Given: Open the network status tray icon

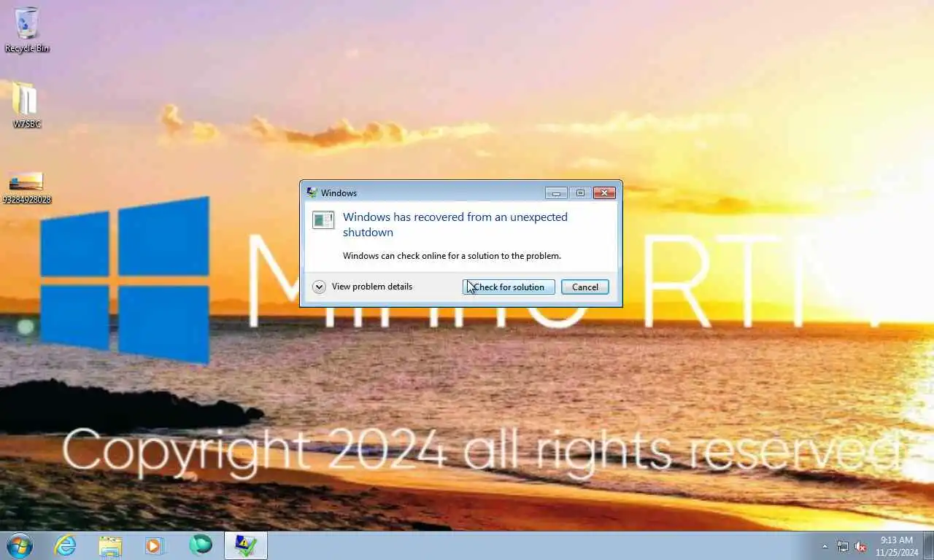Looking at the screenshot, I should click(x=843, y=546).
